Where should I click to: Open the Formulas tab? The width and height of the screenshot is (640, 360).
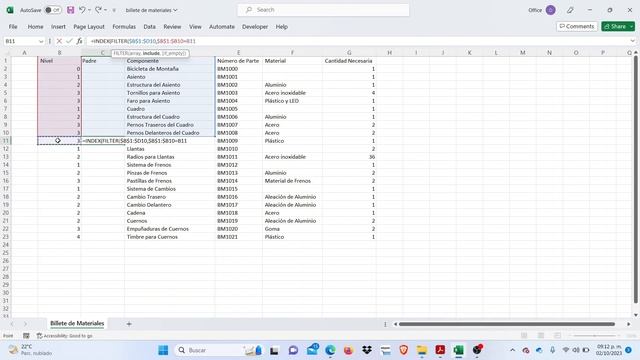pyautogui.click(x=124, y=27)
